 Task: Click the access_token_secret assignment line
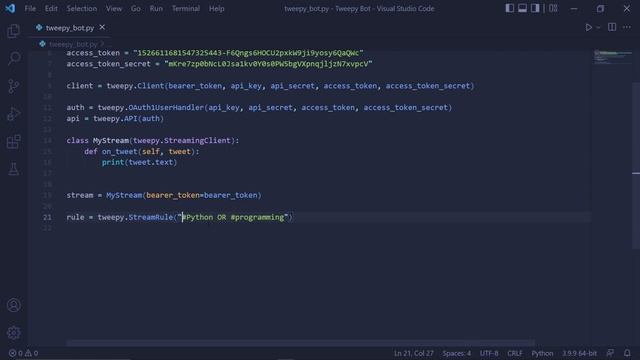tap(219, 64)
